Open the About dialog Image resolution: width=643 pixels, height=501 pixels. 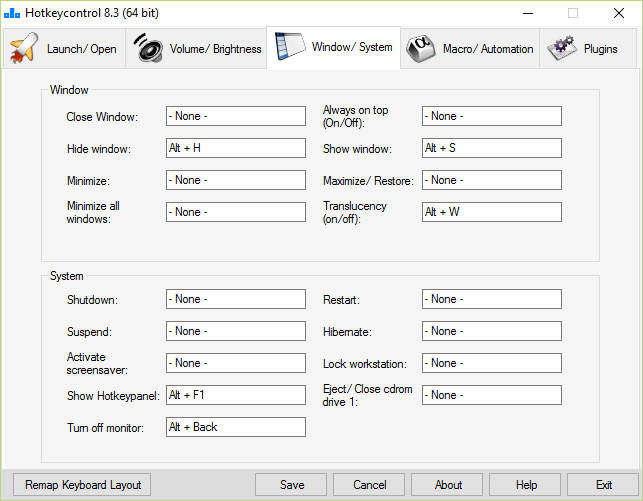tap(447, 485)
